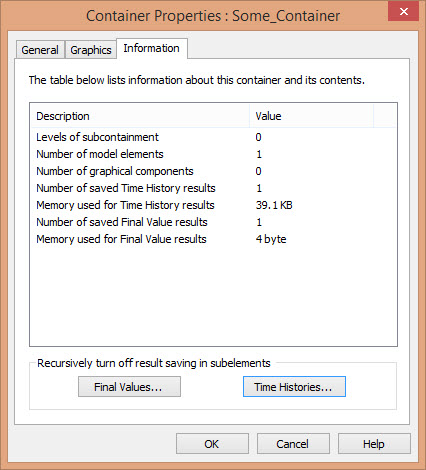Close the Container Properties dialog
This screenshot has width=426, height=470.
point(403,11)
